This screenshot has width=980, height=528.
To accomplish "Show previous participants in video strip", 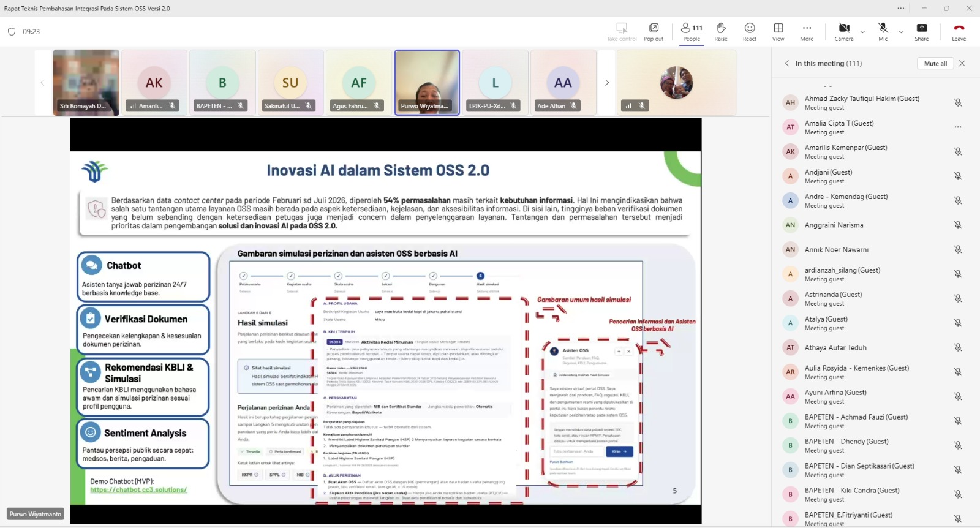I will click(x=42, y=83).
